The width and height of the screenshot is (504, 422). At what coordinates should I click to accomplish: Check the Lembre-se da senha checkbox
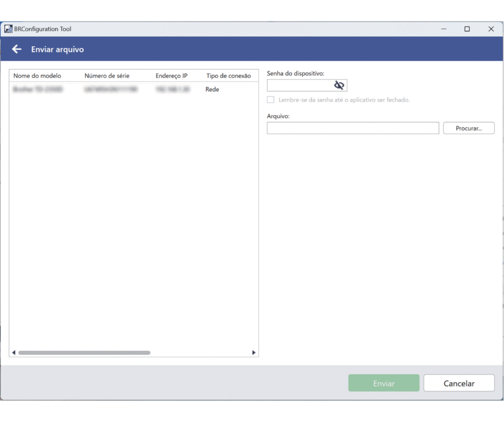click(270, 99)
